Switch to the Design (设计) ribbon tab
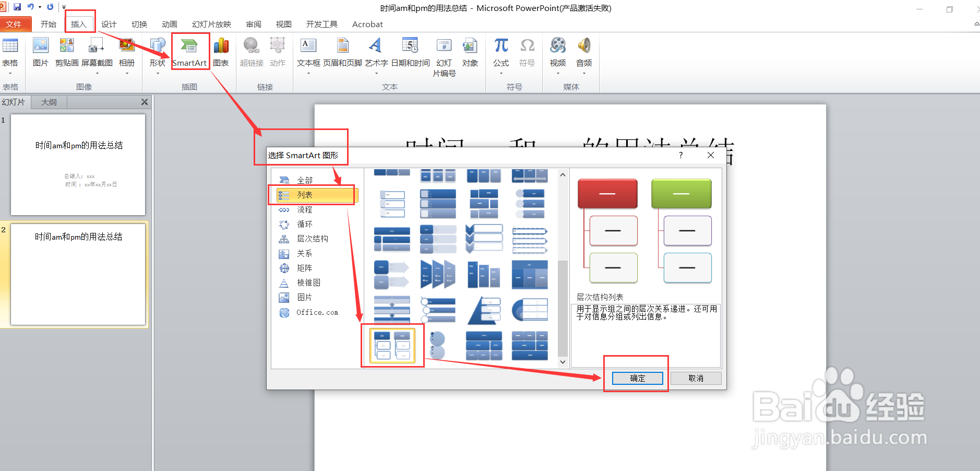This screenshot has height=471, width=980. (x=109, y=24)
